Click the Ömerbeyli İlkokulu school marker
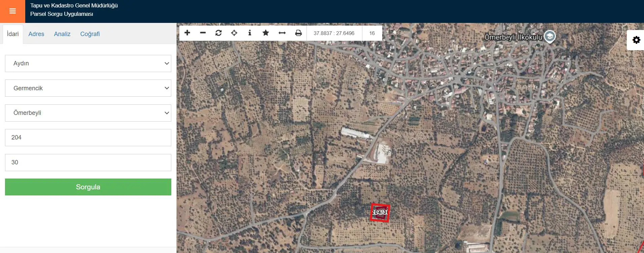Screen dimensions: 644x253 click(550, 36)
